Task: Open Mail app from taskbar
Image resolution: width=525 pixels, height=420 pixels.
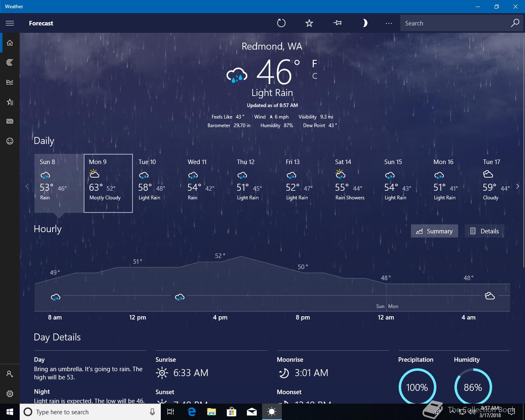Action: pos(252,412)
